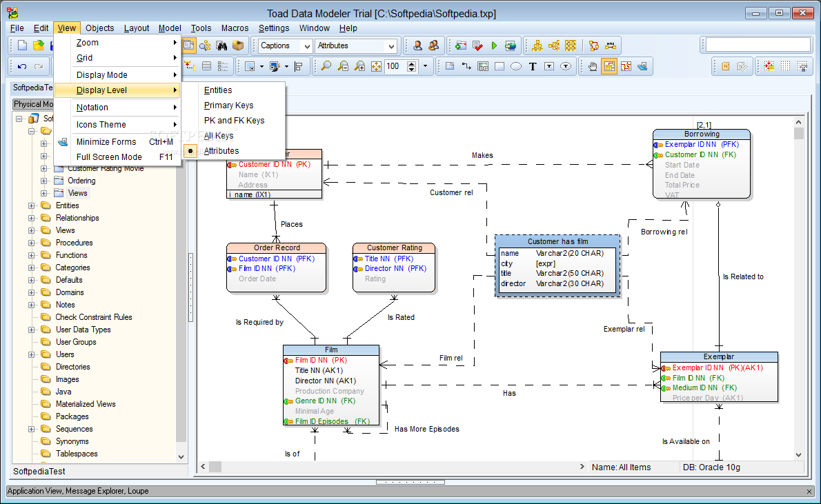The width and height of the screenshot is (821, 504).
Task: Open the Notation submenu
Action: [118, 108]
